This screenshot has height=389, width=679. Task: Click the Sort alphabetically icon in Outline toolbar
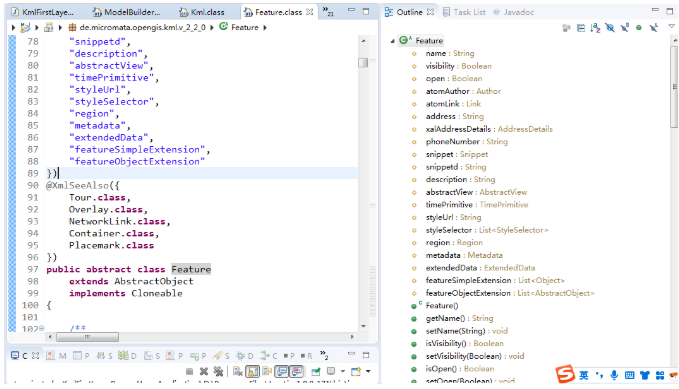(595, 28)
